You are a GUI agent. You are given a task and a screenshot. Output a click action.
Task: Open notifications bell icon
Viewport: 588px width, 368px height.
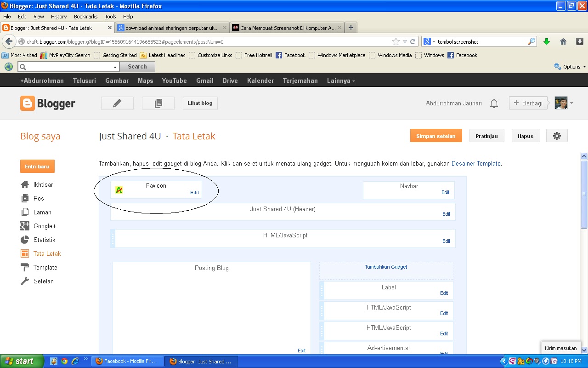[x=494, y=103]
